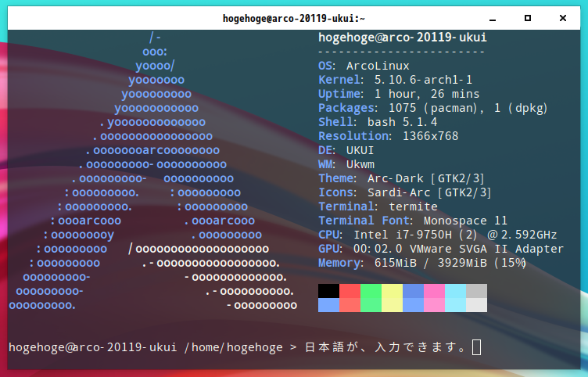The height and width of the screenshot is (377, 588).
Task: Click the 'DE: UKUI' line
Action: click(x=346, y=150)
